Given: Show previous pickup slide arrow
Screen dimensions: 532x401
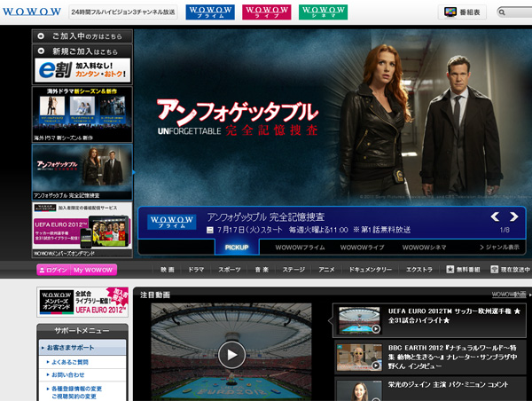Looking at the screenshot, I should pos(495,216).
